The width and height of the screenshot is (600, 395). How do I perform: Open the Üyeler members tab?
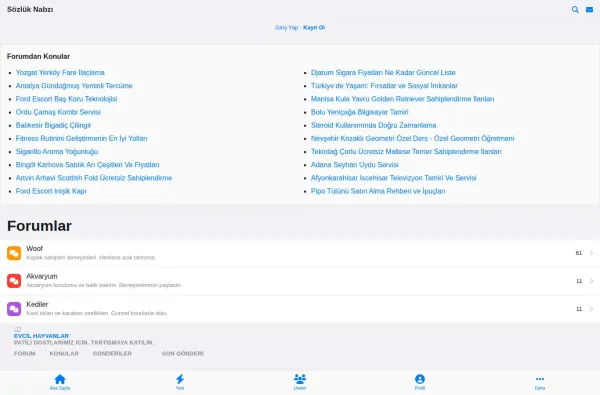300,382
